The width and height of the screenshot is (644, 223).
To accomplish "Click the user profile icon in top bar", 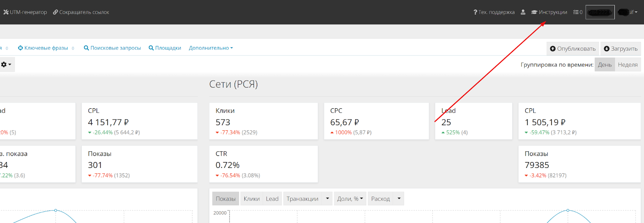I will 523,12.
